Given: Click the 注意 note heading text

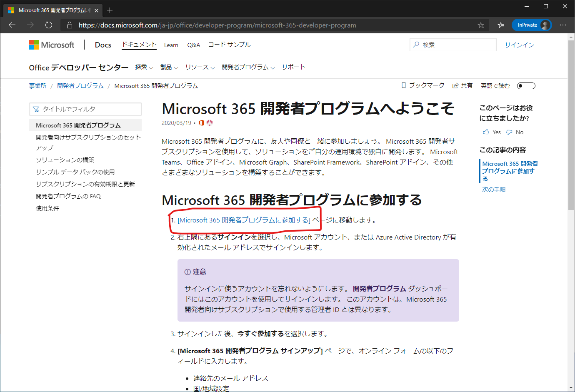Looking at the screenshot, I should [x=199, y=272].
